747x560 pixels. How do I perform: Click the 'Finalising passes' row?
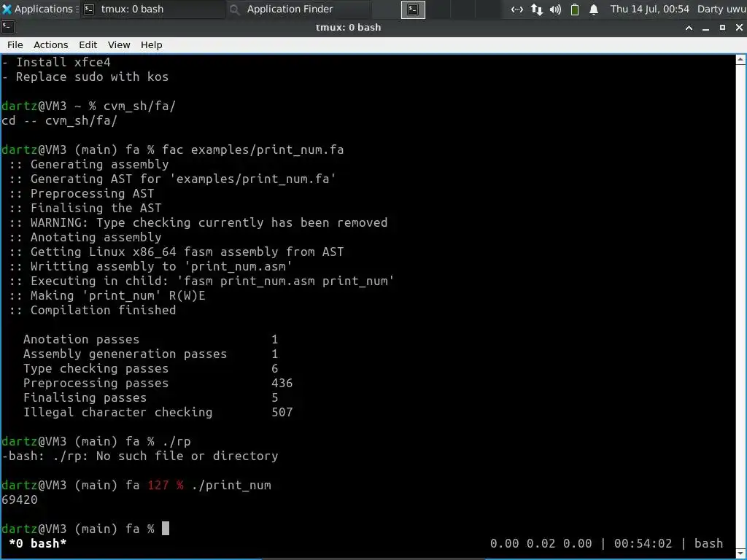(150, 397)
